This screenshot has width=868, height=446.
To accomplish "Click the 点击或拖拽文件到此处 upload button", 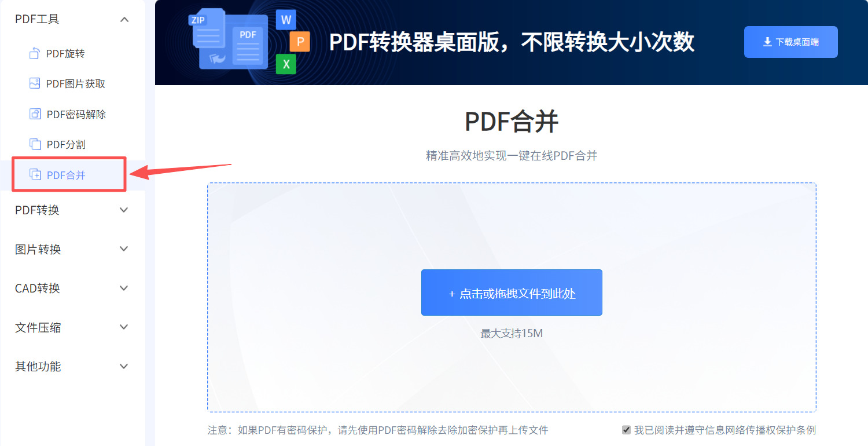I will tap(512, 293).
